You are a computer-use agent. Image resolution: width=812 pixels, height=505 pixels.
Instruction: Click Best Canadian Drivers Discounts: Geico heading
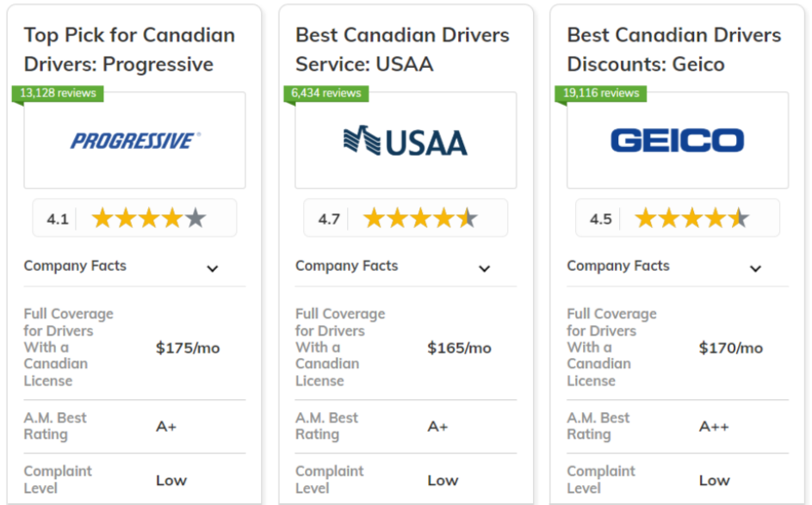click(x=674, y=50)
